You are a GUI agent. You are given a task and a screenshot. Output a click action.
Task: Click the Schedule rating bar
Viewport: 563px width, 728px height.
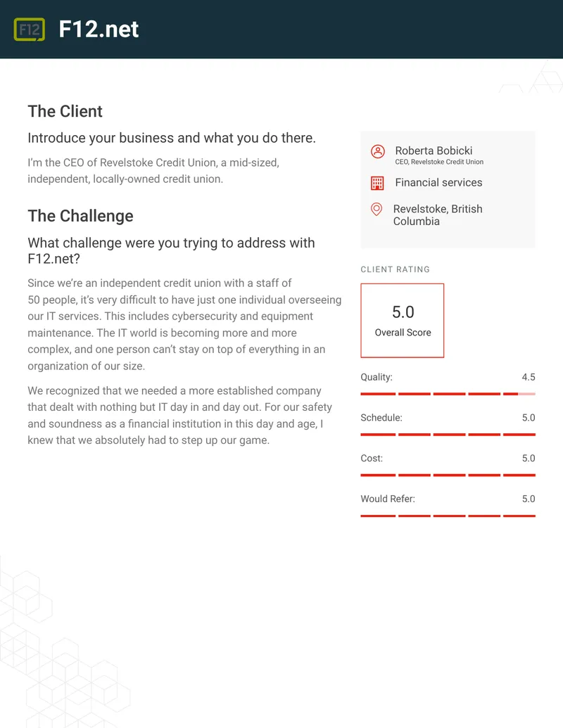pyautogui.click(x=448, y=435)
